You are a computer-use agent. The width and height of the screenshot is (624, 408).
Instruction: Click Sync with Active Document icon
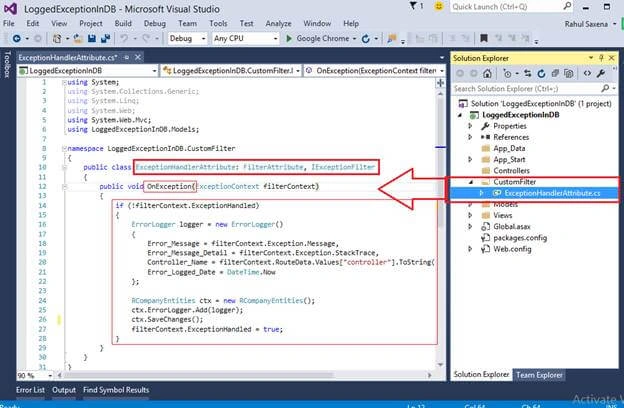528,74
